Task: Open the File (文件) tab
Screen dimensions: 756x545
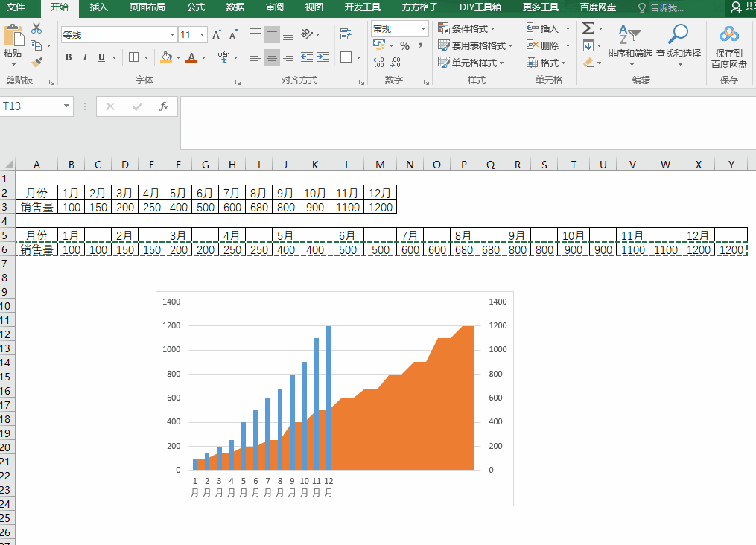Action: point(16,7)
